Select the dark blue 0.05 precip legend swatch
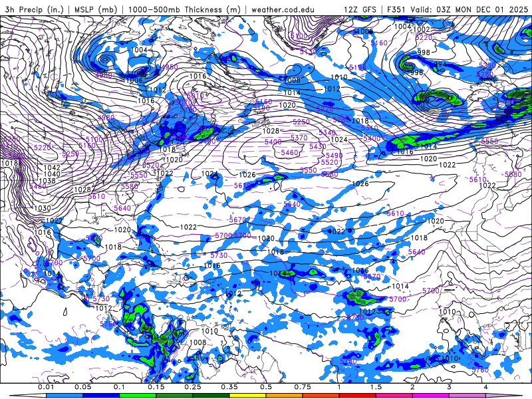The image size is (532, 399). coord(101,396)
